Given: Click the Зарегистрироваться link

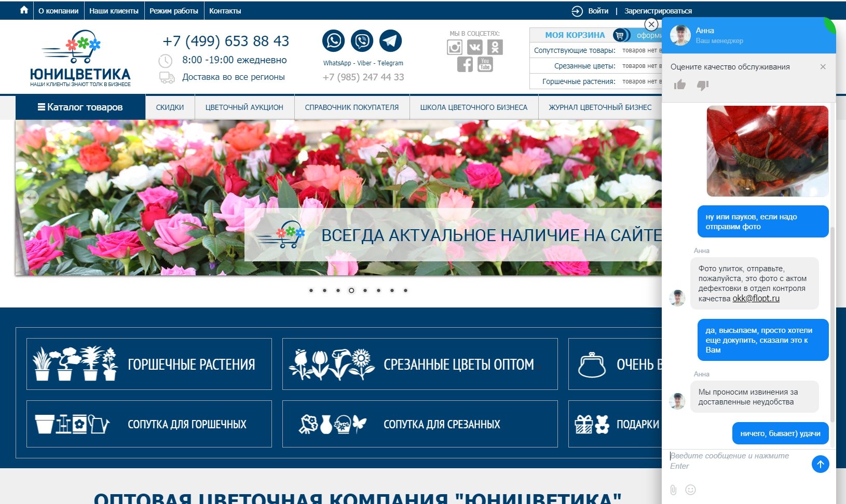Looking at the screenshot, I should click(x=658, y=11).
